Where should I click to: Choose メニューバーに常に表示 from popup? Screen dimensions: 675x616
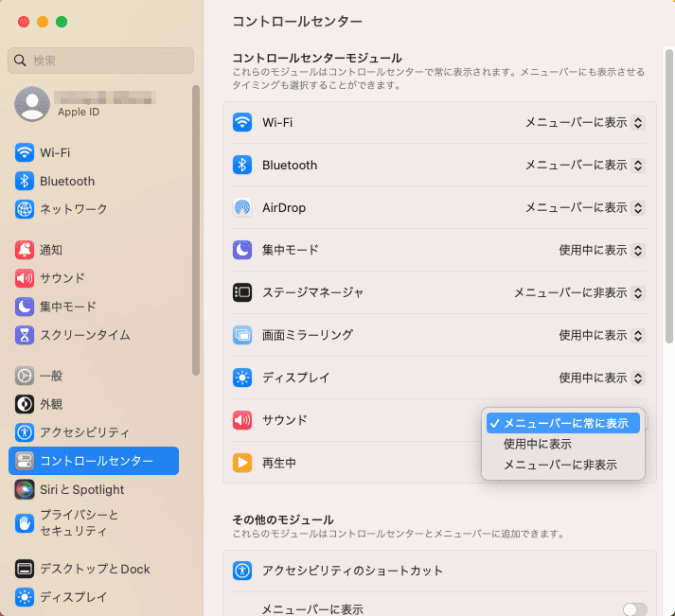[563, 423]
